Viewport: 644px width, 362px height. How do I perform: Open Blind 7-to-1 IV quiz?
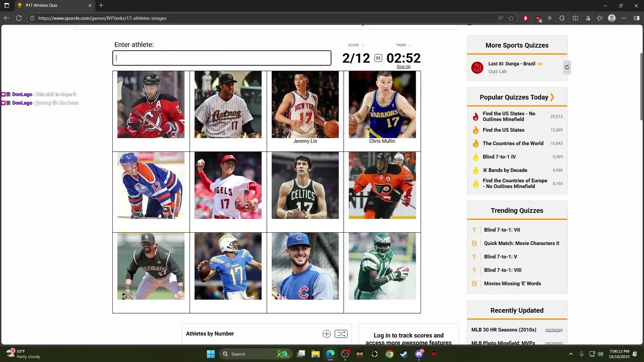tap(499, 157)
